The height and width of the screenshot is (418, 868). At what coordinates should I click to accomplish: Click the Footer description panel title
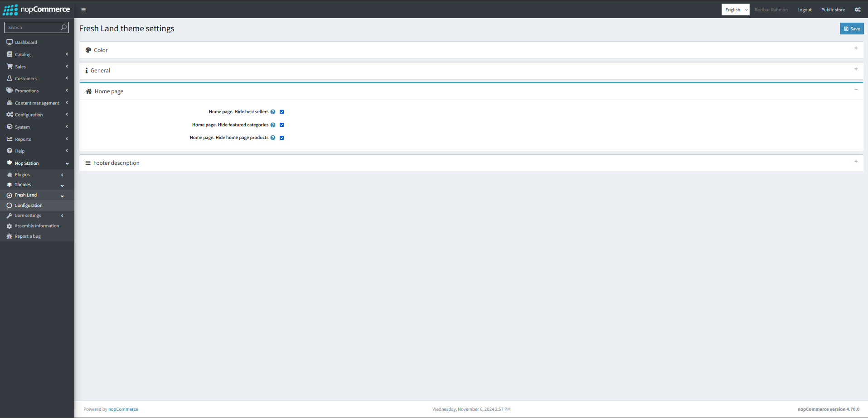pos(116,163)
